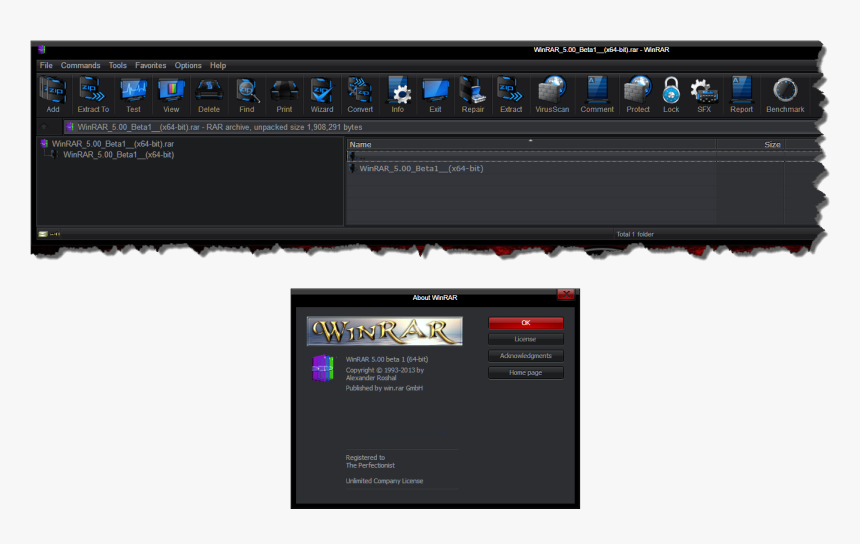This screenshot has width=860, height=544.
Task: Click the drive icon in the status bar
Action: pos(43,234)
